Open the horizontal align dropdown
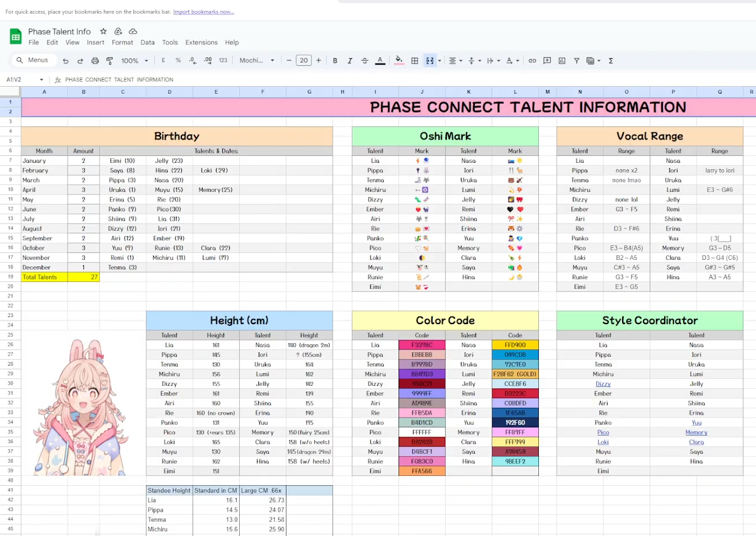Viewport: 756px width, 536px height. pyautogui.click(x=455, y=61)
